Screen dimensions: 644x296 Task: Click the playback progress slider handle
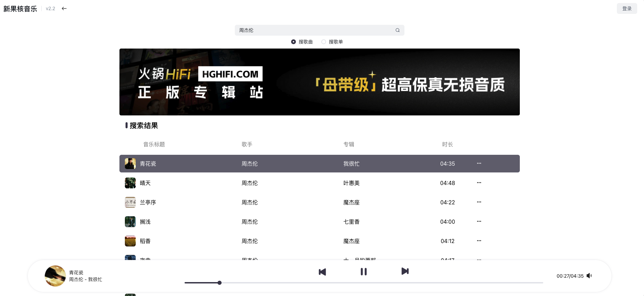pyautogui.click(x=220, y=283)
